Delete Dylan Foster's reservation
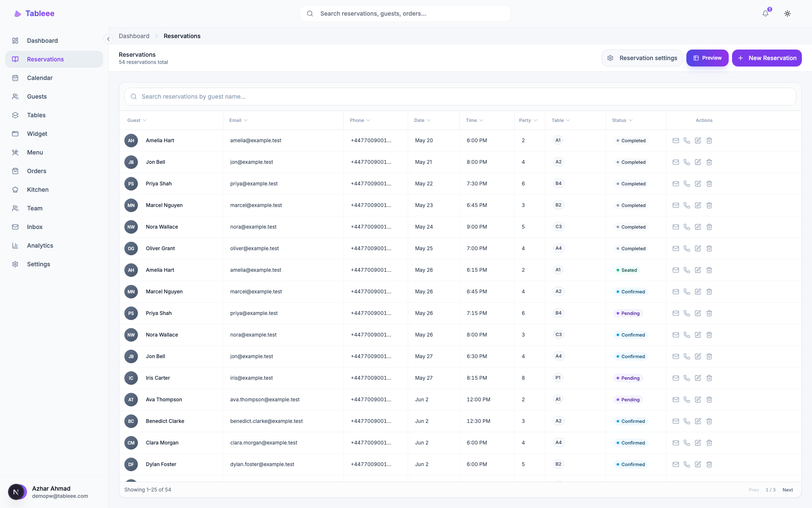Screen dimensions: 812x508 click(x=709, y=464)
